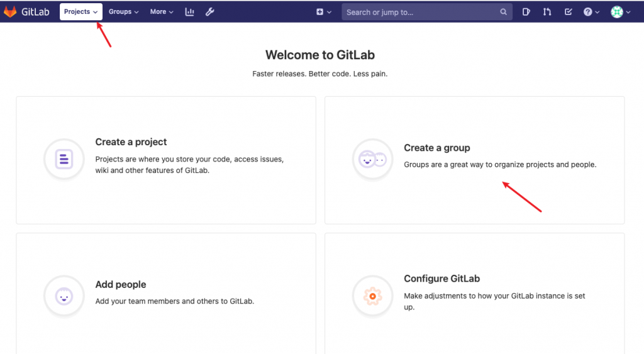Image resolution: width=644 pixels, height=354 pixels.
Task: Click the GitLab wordmark text
Action: click(35, 12)
